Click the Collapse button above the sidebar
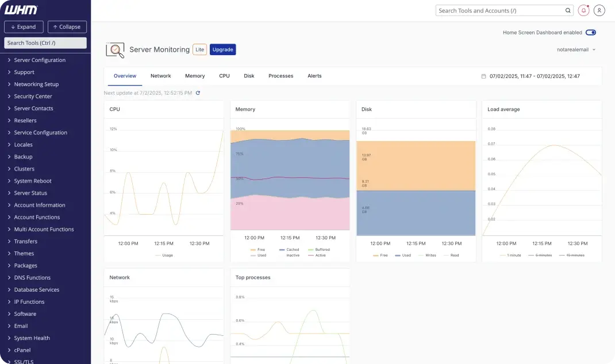615x364 pixels. tap(67, 26)
